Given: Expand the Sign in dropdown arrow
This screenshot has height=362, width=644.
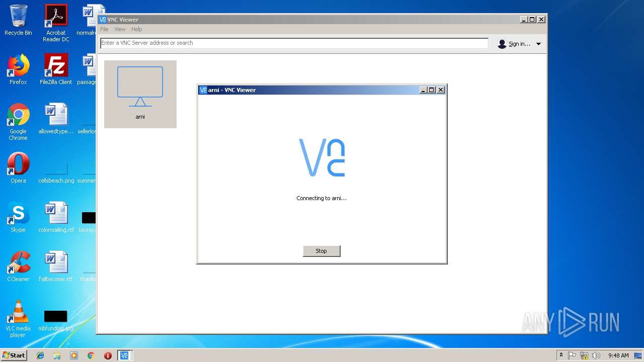Looking at the screenshot, I should (538, 44).
